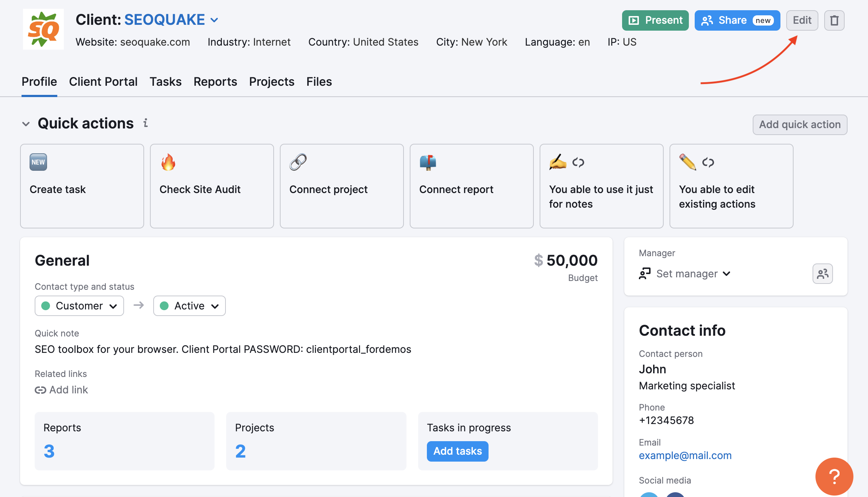This screenshot has width=868, height=497.
Task: Open the orange help question mark bubble
Action: [x=834, y=477]
